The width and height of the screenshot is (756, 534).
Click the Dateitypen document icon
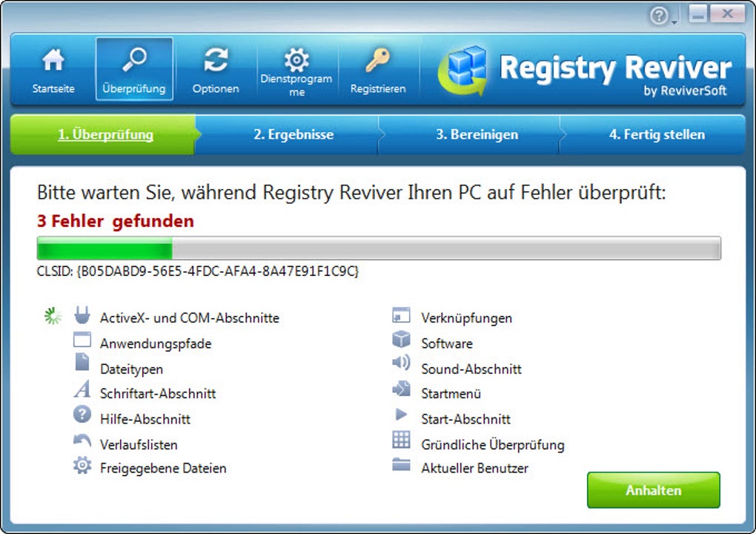82,362
